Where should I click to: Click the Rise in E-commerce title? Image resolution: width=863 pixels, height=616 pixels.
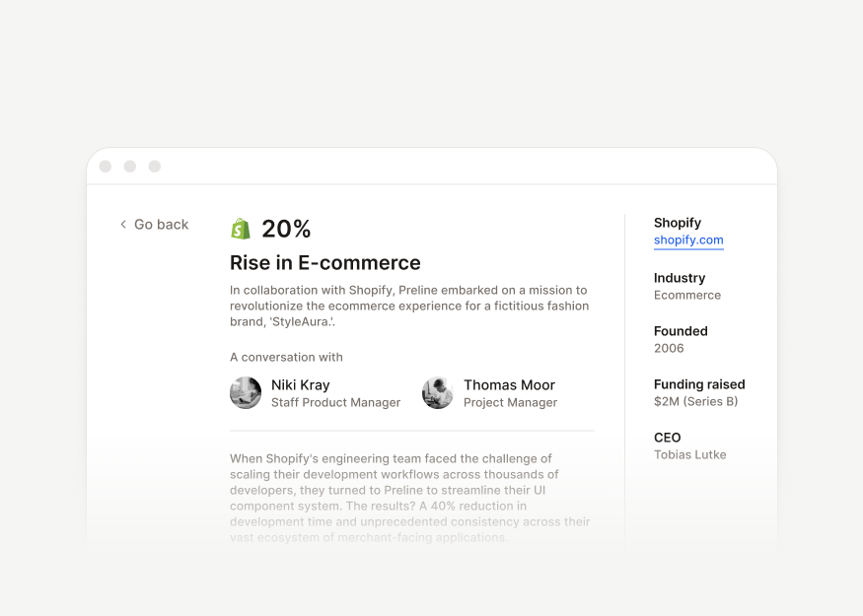point(324,263)
